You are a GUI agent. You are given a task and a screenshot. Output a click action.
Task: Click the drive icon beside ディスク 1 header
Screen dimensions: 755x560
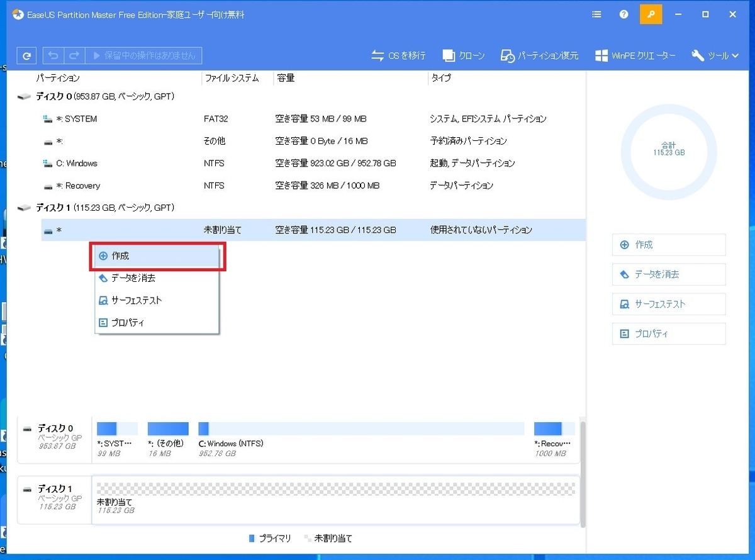click(x=25, y=208)
